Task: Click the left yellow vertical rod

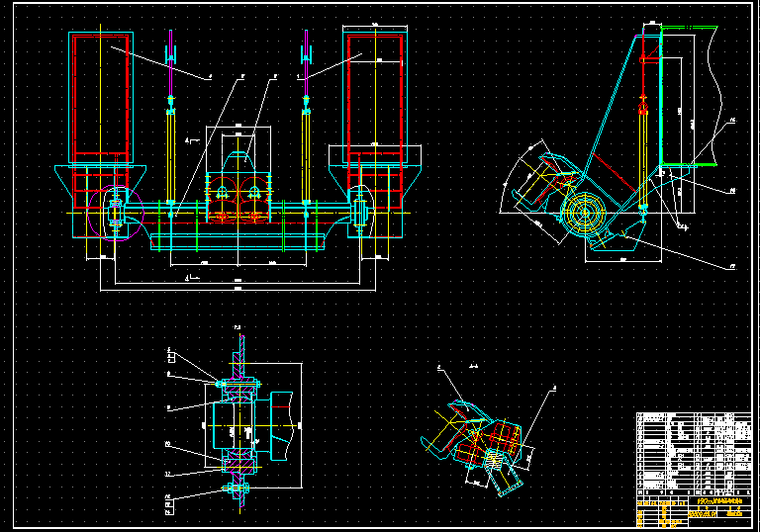Action: click(x=172, y=158)
